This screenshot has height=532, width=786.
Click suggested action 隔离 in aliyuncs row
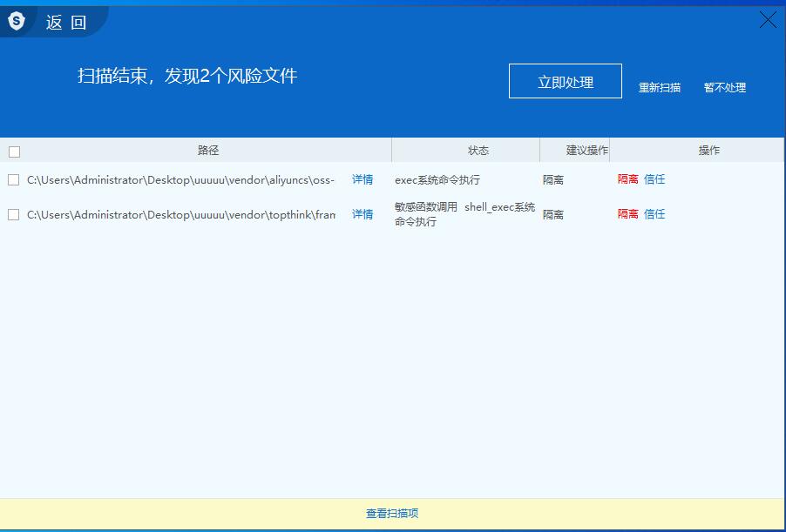click(553, 180)
